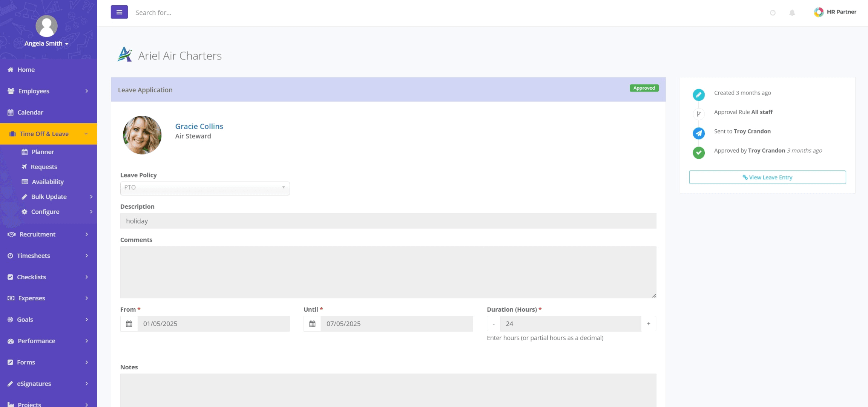Screen dimensions: 868x407
Task: Expand the Timesheets menu chevron
Action: (x=87, y=256)
